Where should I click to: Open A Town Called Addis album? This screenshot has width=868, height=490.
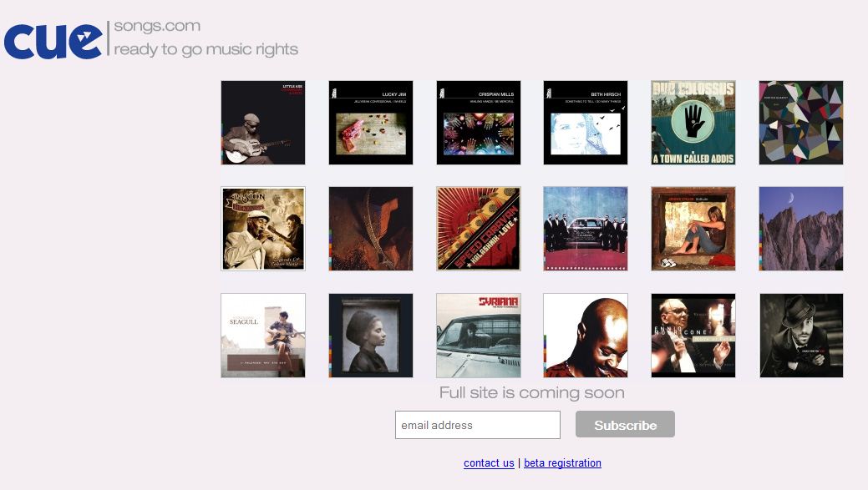(x=693, y=123)
